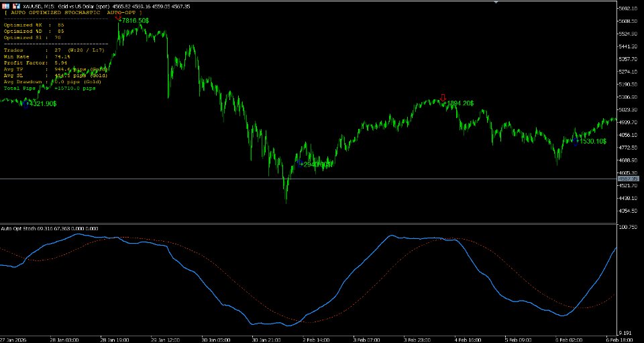Screen dimensions: 644x343
Task: Click the current price tag 4567.35
Action: 629,179
